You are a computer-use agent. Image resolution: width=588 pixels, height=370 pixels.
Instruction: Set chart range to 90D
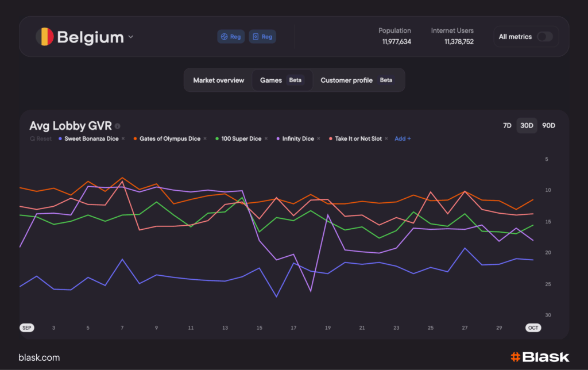coord(548,125)
